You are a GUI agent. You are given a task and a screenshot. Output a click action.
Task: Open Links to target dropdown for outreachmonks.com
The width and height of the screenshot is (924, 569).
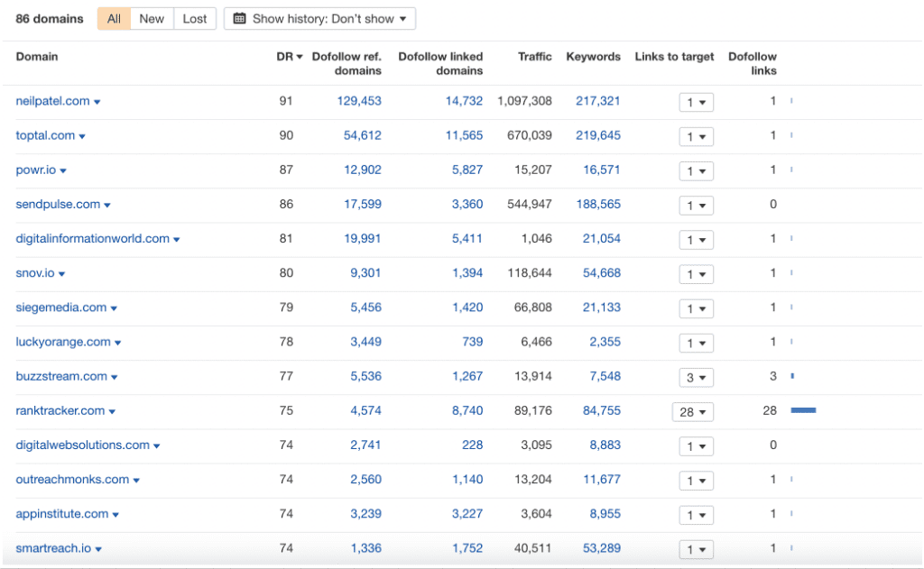point(696,481)
